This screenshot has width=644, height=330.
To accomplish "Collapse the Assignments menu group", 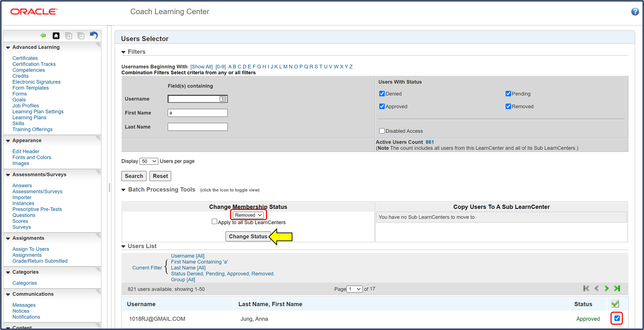I will click(8, 238).
